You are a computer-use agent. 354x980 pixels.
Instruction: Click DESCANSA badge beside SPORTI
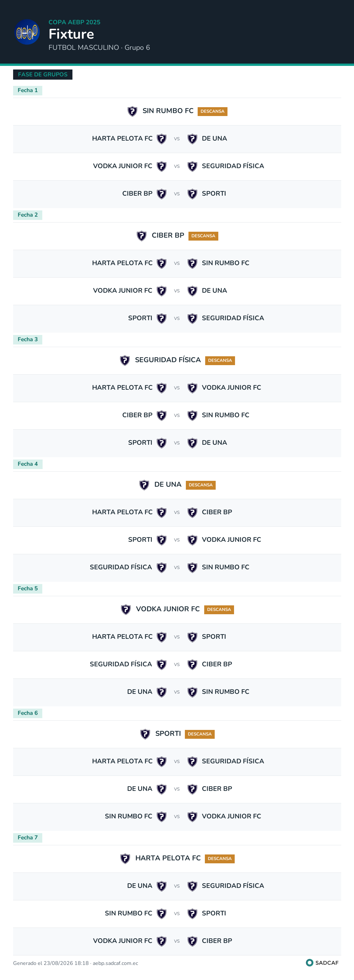200,734
